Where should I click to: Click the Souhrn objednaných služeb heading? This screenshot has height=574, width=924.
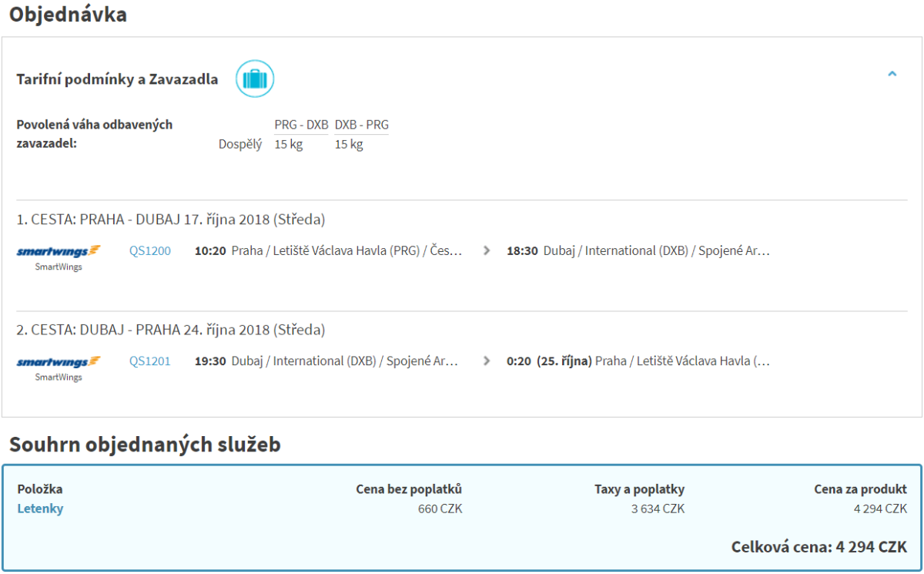tap(145, 445)
